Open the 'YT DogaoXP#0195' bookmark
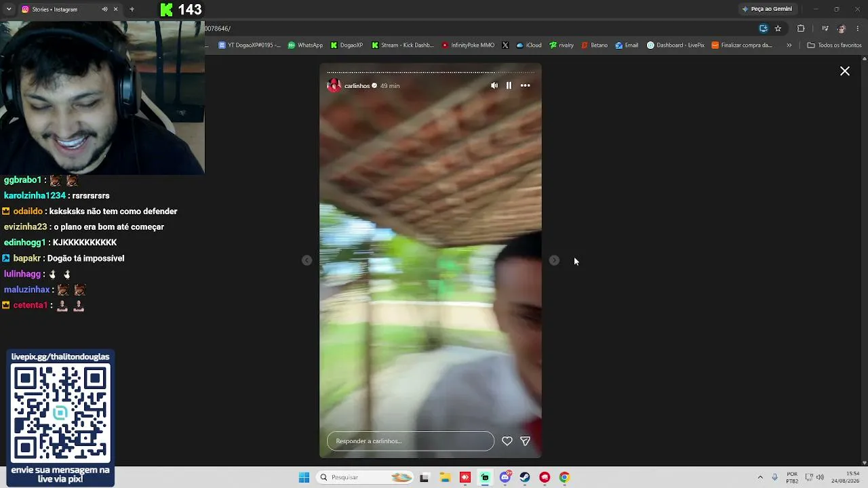 coord(249,45)
